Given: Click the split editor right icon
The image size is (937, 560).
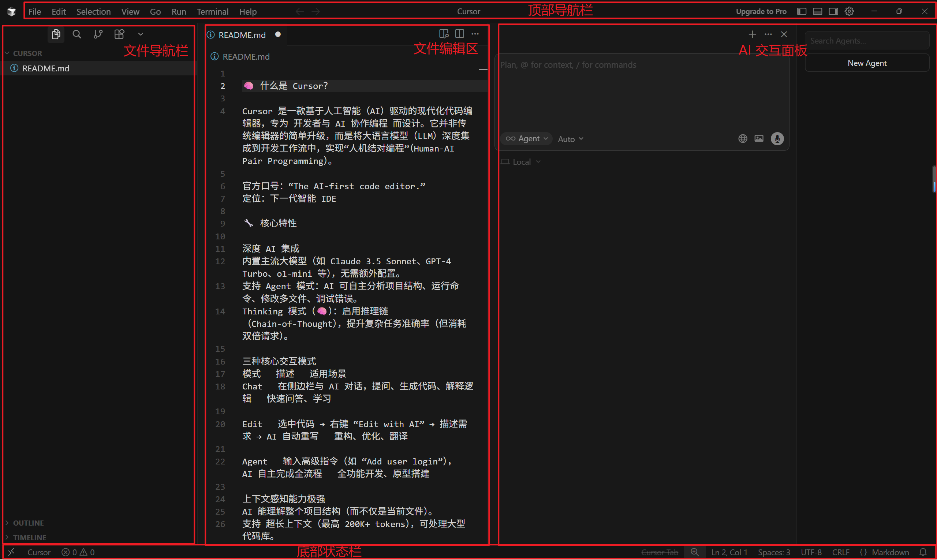Looking at the screenshot, I should (x=459, y=34).
